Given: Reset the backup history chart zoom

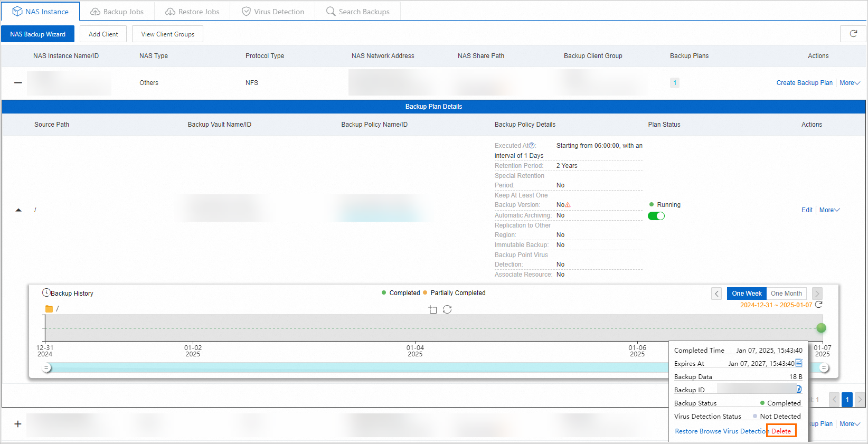Looking at the screenshot, I should pyautogui.click(x=447, y=309).
